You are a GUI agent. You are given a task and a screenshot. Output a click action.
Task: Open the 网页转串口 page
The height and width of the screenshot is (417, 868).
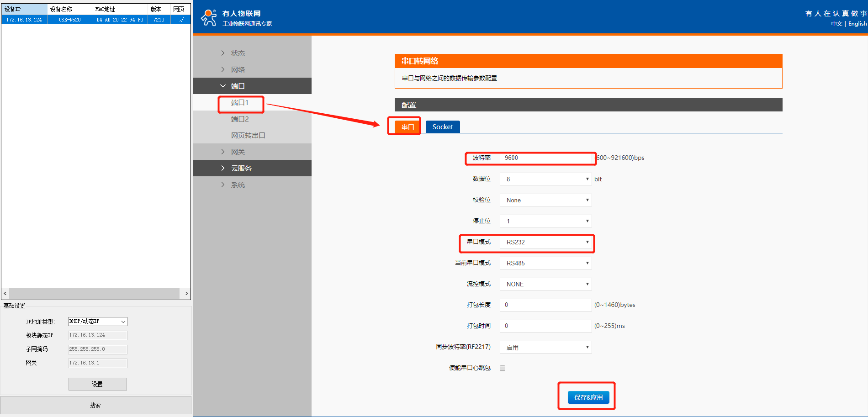click(x=248, y=136)
